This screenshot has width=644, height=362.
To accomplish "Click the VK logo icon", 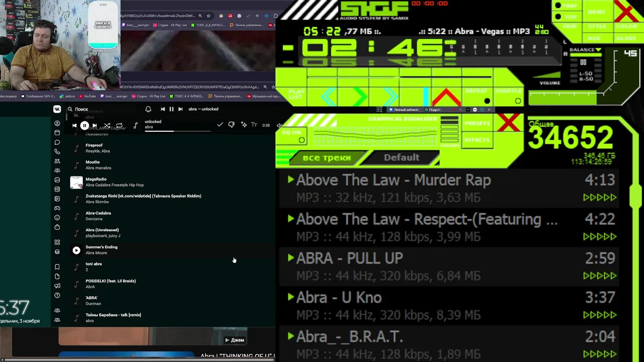I will click(57, 109).
